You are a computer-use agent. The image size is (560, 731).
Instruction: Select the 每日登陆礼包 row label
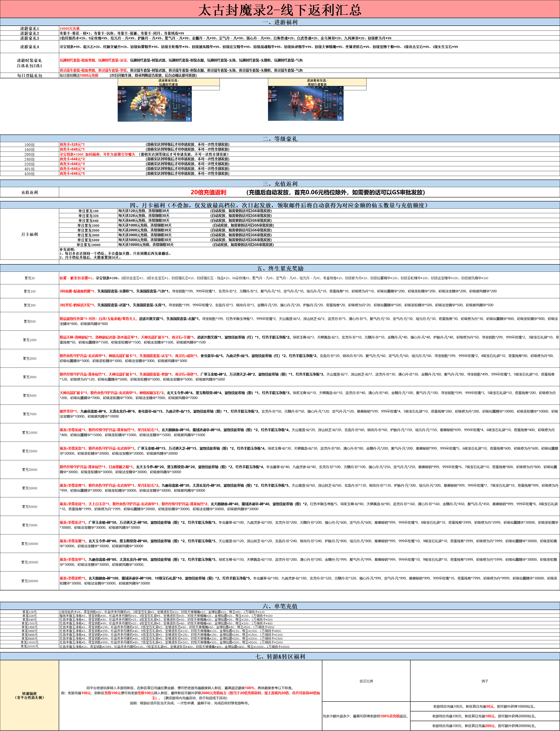29,76
